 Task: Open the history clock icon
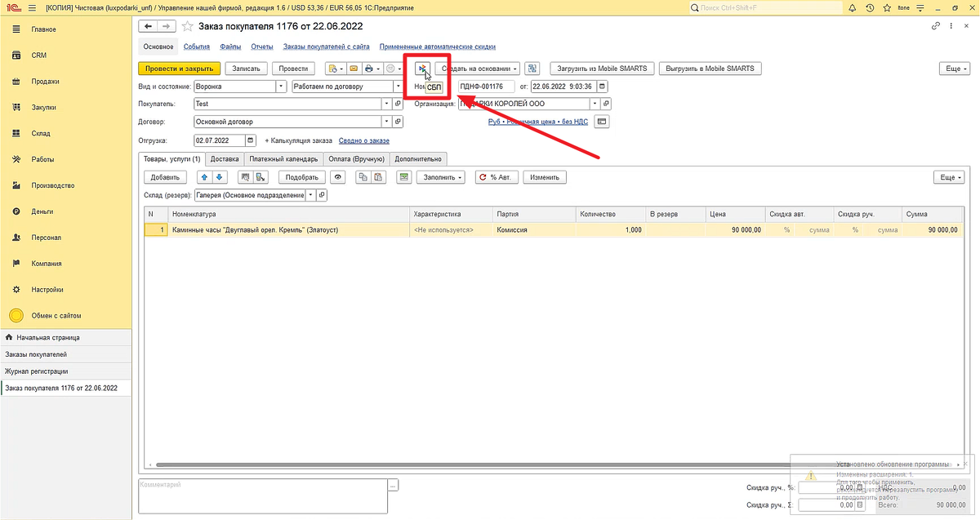point(870,7)
